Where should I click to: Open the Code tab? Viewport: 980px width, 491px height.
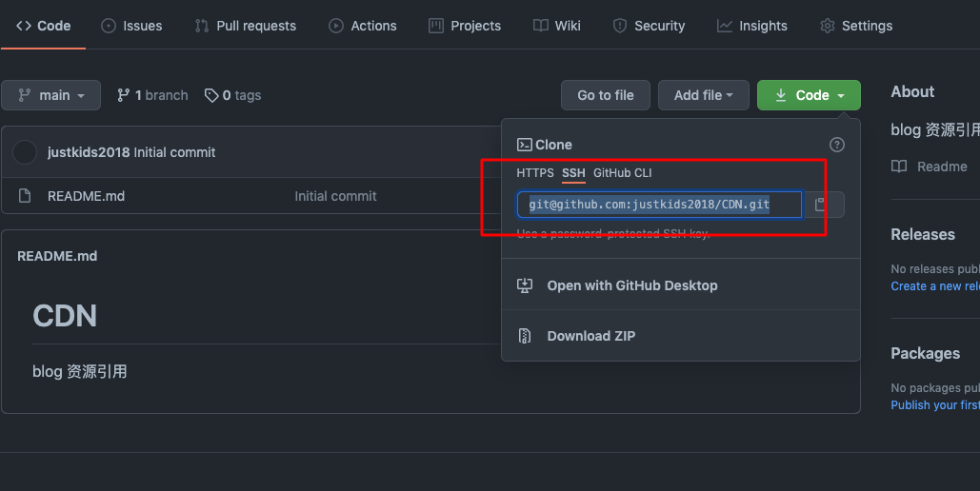43,26
